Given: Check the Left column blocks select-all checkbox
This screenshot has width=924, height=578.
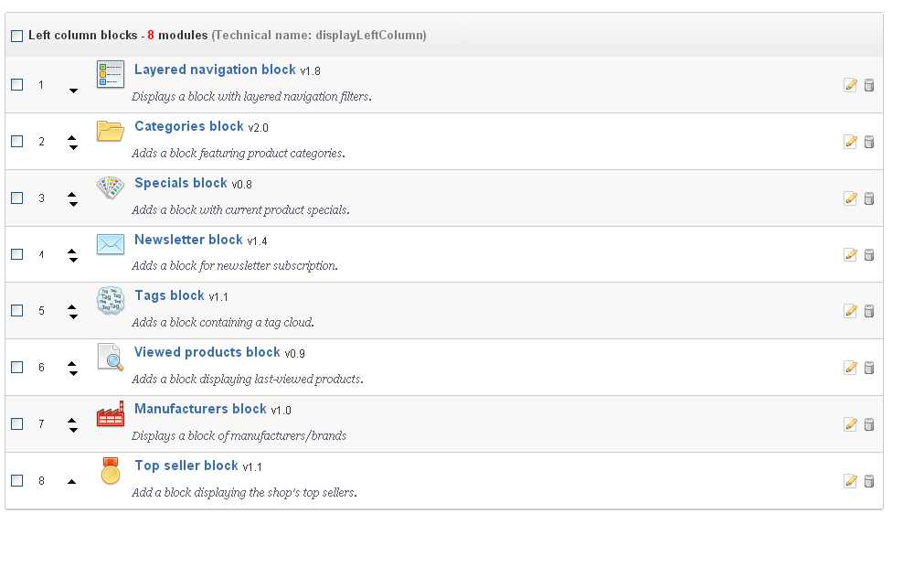Looking at the screenshot, I should coord(16,37).
